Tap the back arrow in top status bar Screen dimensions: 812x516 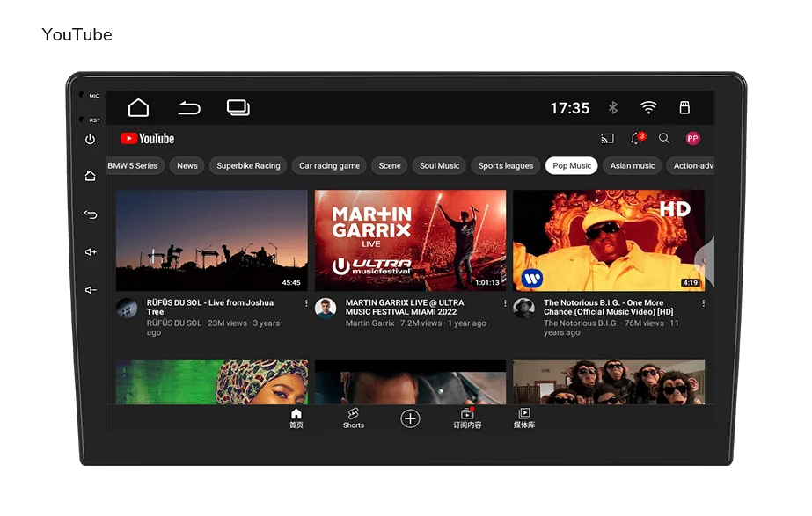pos(188,107)
